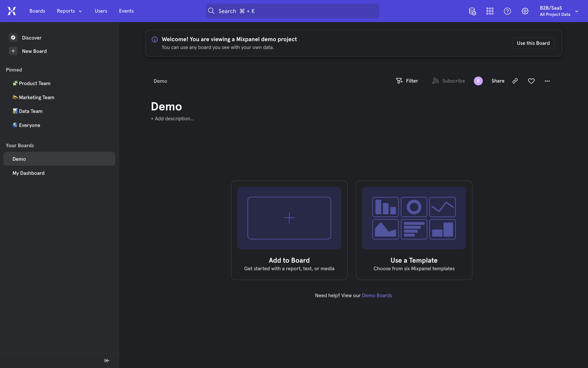This screenshot has width=588, height=368.
Task: Select the Demo board in Your Boards
Action: coord(59,159)
